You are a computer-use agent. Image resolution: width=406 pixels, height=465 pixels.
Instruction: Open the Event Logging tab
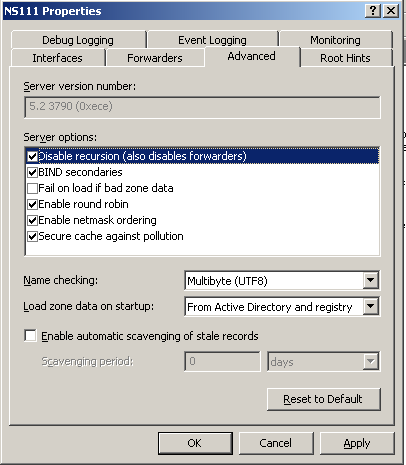point(212,40)
